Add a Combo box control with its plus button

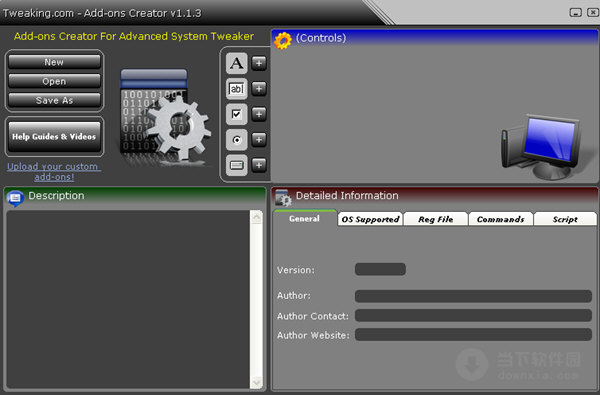(259, 165)
